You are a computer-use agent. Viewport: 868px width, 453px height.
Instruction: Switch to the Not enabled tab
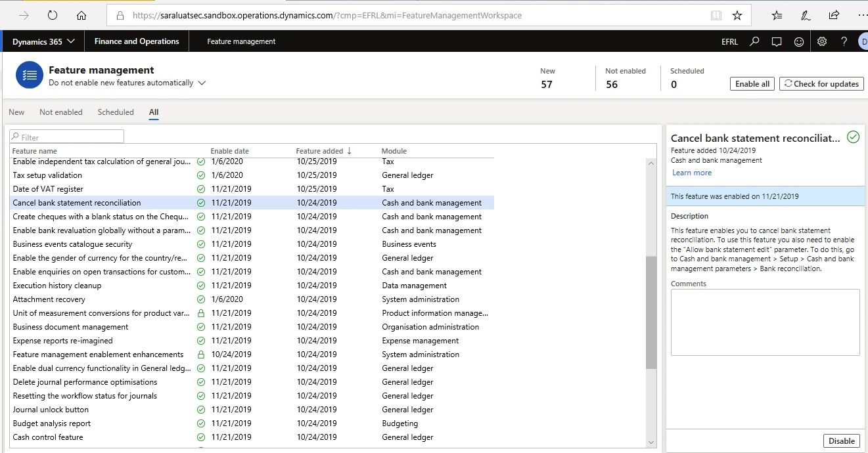[x=61, y=112]
